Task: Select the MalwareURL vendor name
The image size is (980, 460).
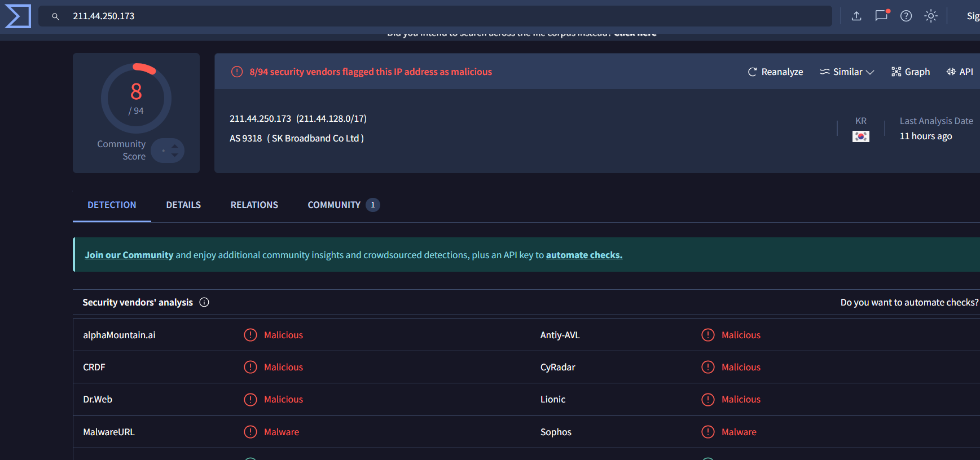Action: pos(109,432)
